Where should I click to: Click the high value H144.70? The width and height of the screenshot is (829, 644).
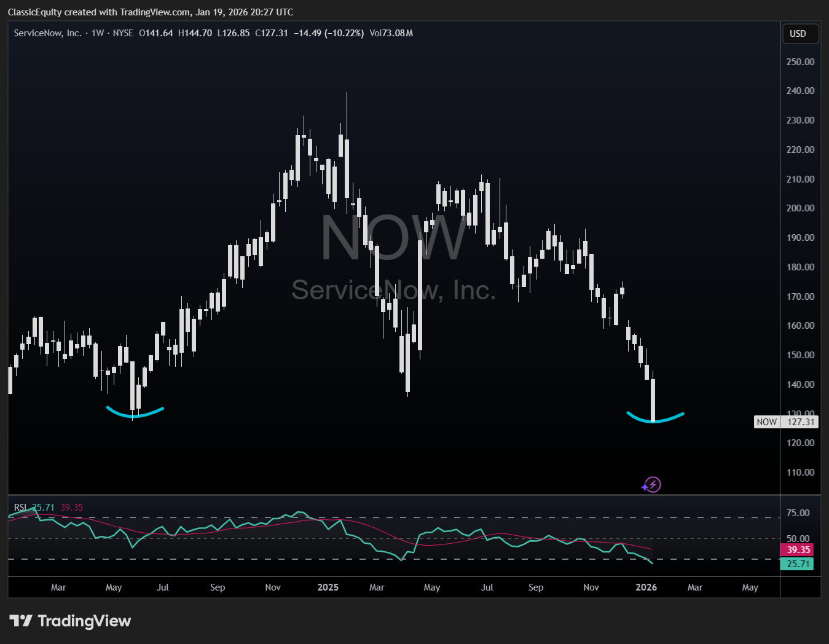[195, 33]
